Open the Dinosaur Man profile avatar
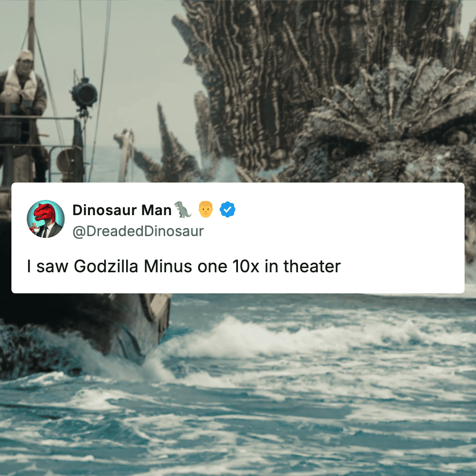The height and width of the screenshot is (476, 476). (x=46, y=219)
